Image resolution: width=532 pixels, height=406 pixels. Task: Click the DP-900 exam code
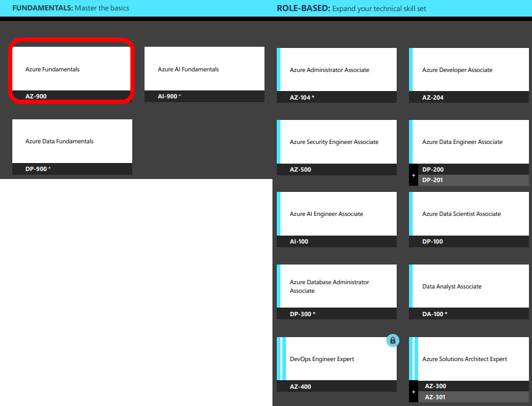pos(38,169)
